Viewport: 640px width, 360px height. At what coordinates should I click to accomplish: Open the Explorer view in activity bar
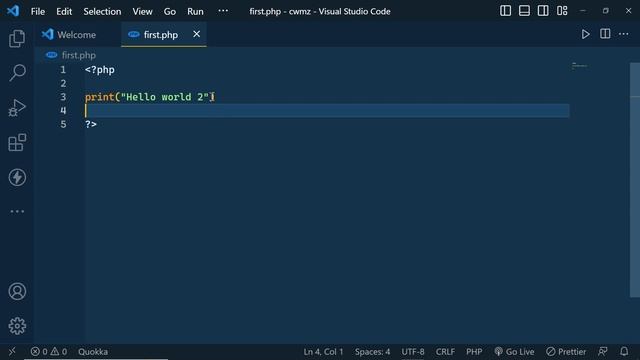click(x=17, y=38)
